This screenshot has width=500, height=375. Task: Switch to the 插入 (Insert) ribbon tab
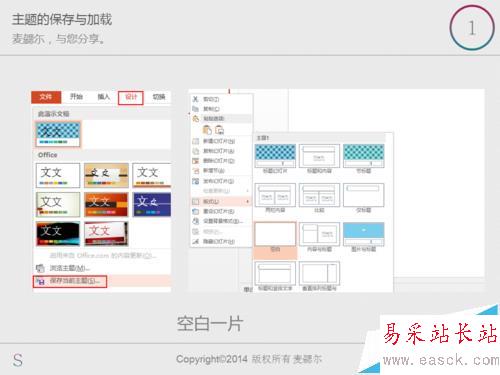click(104, 97)
